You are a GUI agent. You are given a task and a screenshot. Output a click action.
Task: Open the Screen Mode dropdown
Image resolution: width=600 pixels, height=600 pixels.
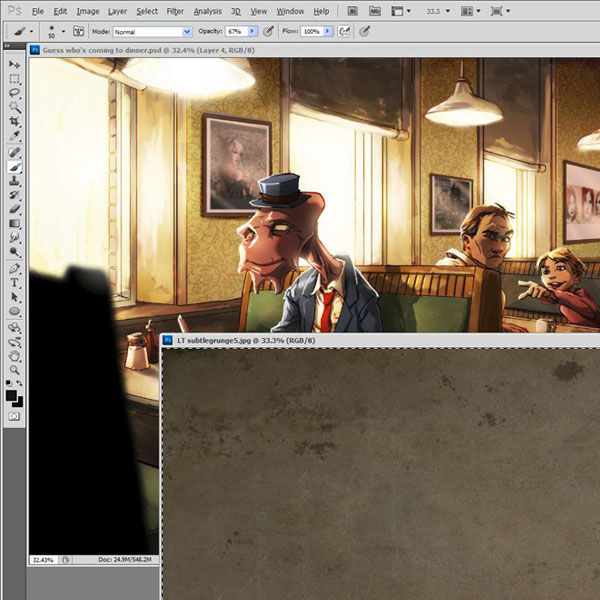pos(500,11)
